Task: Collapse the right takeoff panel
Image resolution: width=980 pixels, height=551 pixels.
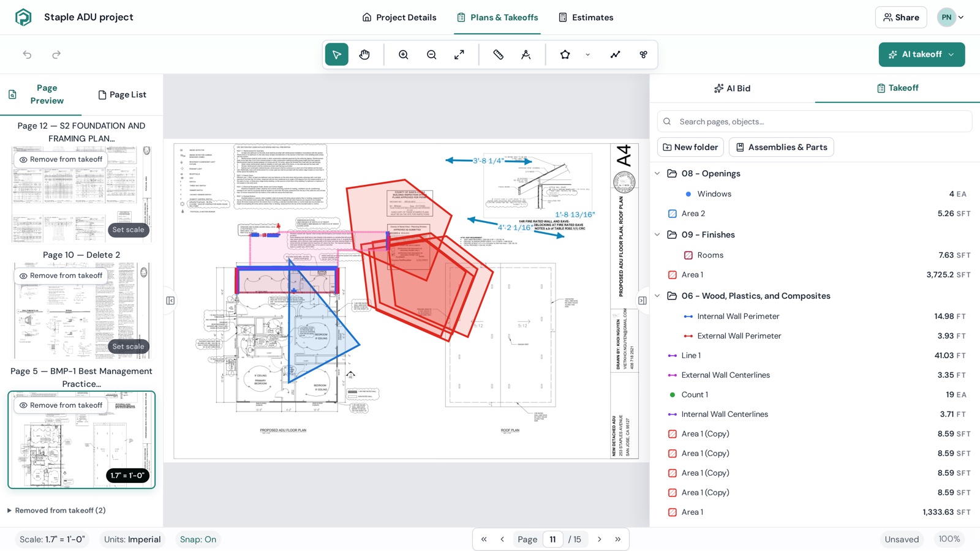Action: (642, 301)
